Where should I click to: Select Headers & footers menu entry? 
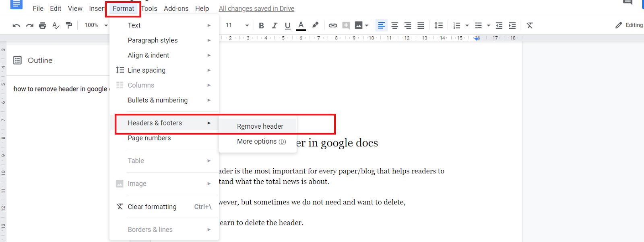coord(164,123)
